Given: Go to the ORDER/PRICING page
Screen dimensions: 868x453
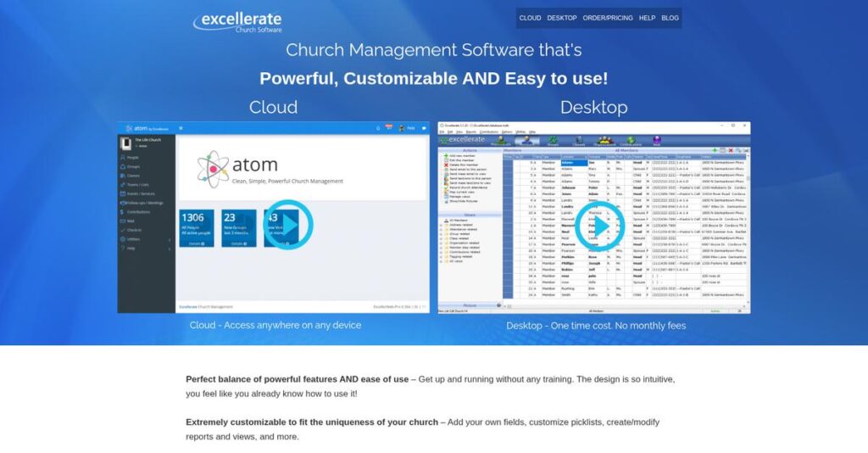Looking at the screenshot, I should point(607,18).
